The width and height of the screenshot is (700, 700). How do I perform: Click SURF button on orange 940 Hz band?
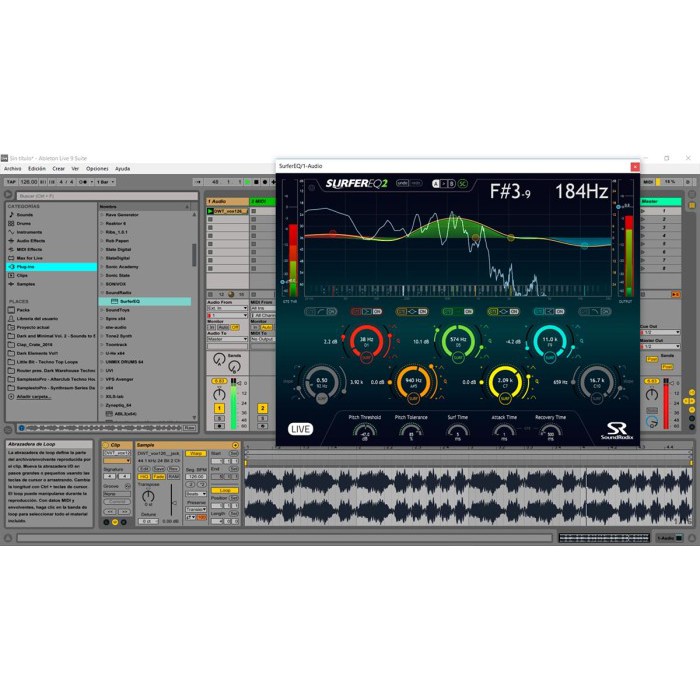(413, 398)
